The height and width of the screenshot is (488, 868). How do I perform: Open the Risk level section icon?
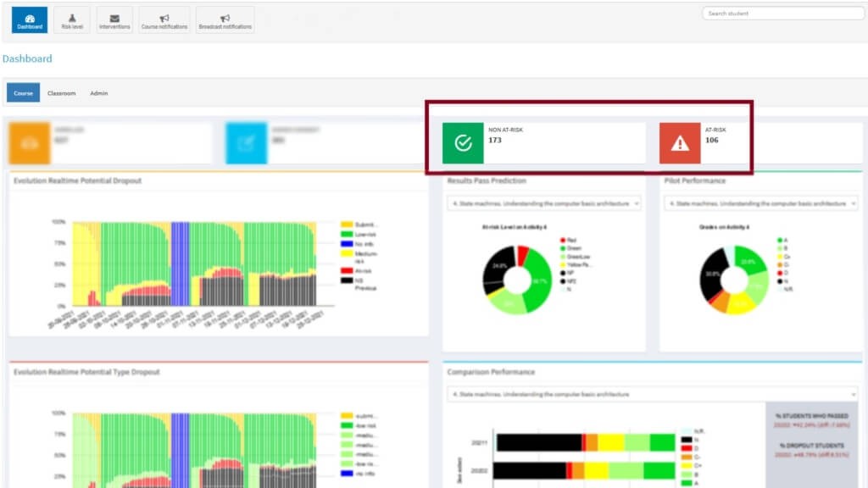click(x=72, y=19)
